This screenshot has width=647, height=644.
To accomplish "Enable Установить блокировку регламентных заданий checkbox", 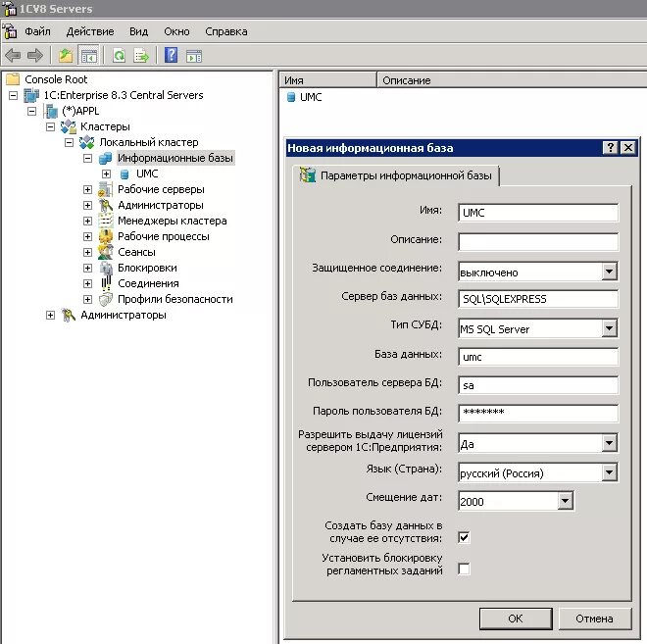I will pyautogui.click(x=464, y=569).
